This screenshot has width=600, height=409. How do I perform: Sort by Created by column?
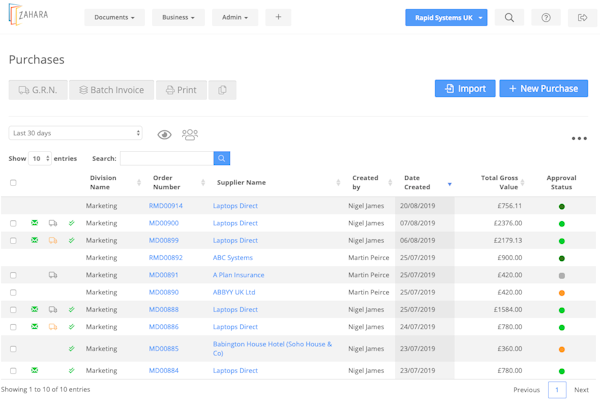click(x=372, y=183)
